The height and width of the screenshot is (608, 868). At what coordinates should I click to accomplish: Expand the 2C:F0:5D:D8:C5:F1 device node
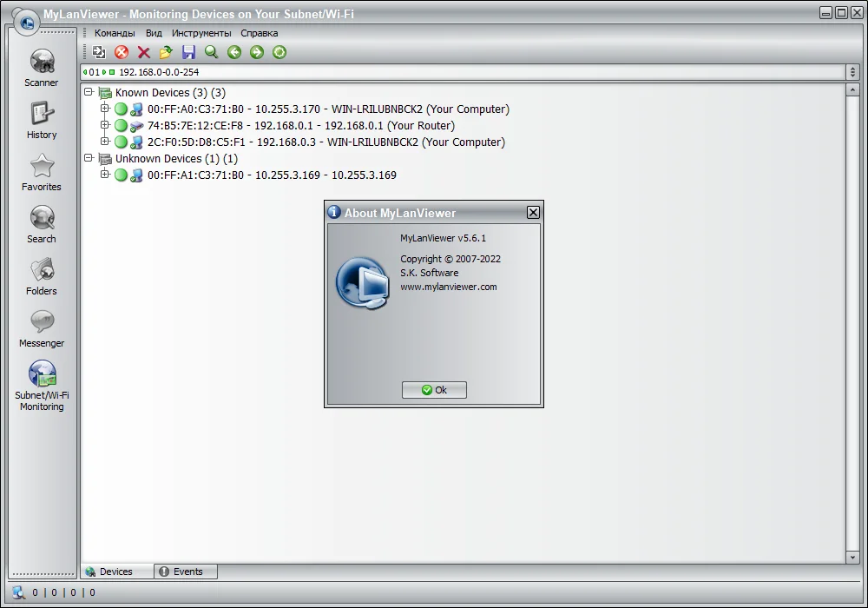click(105, 142)
